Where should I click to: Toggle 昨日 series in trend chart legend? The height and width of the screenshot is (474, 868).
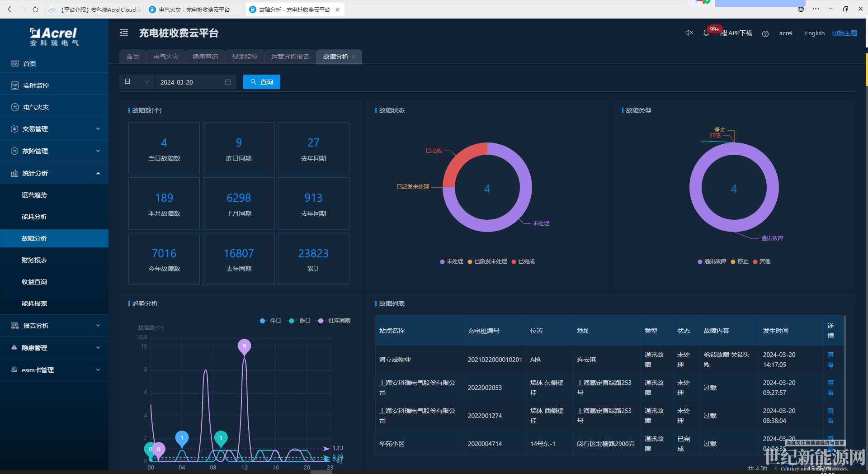(x=299, y=321)
